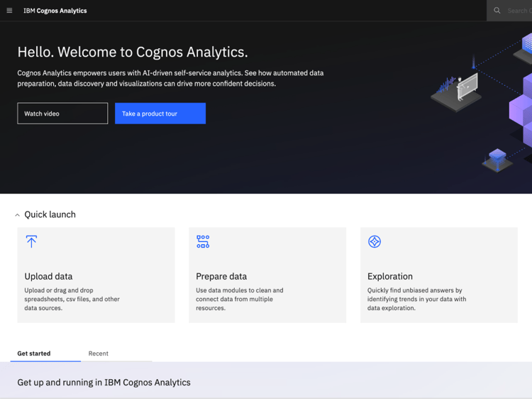
Task: Open the hamburger navigation menu
Action: [9, 11]
